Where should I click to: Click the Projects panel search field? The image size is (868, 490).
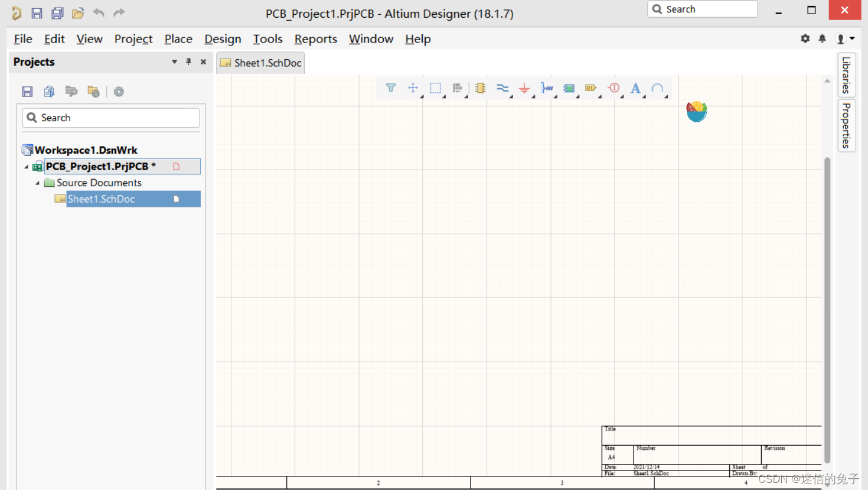point(111,118)
